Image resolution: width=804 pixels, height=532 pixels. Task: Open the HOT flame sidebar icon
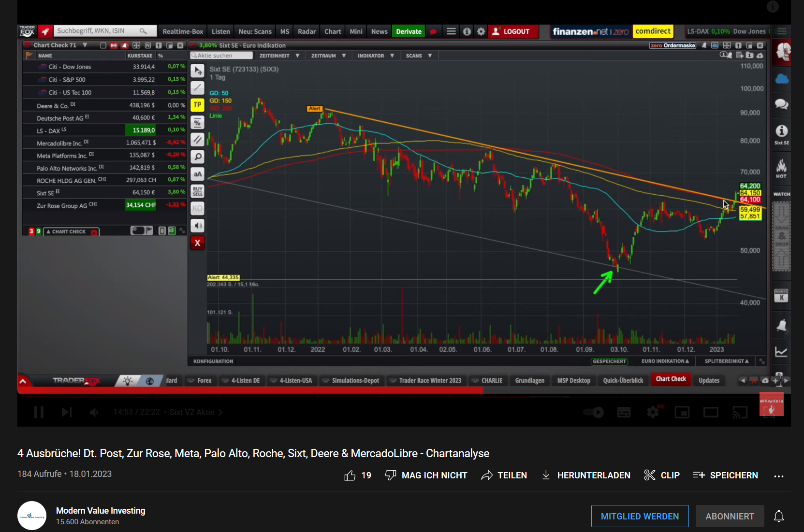coord(782,169)
